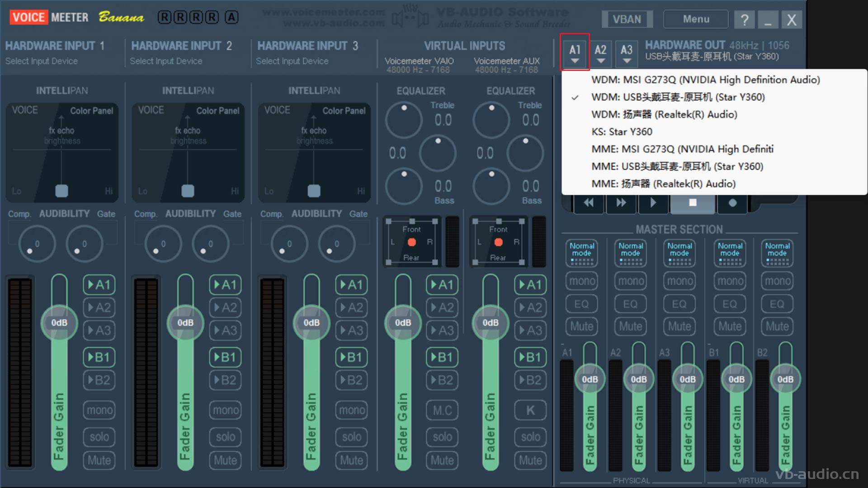The height and width of the screenshot is (488, 868).
Task: Open help via the question mark icon
Action: point(744,19)
